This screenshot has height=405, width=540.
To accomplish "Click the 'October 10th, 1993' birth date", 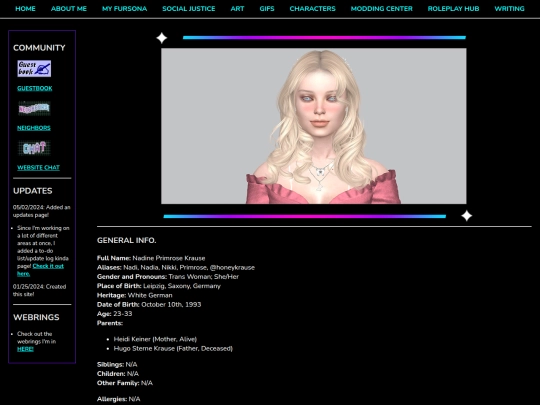I will coord(171,305).
